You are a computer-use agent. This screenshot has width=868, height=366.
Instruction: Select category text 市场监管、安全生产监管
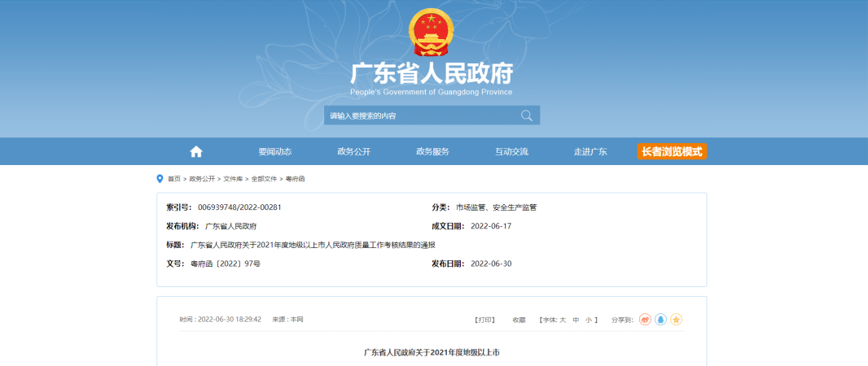497,207
